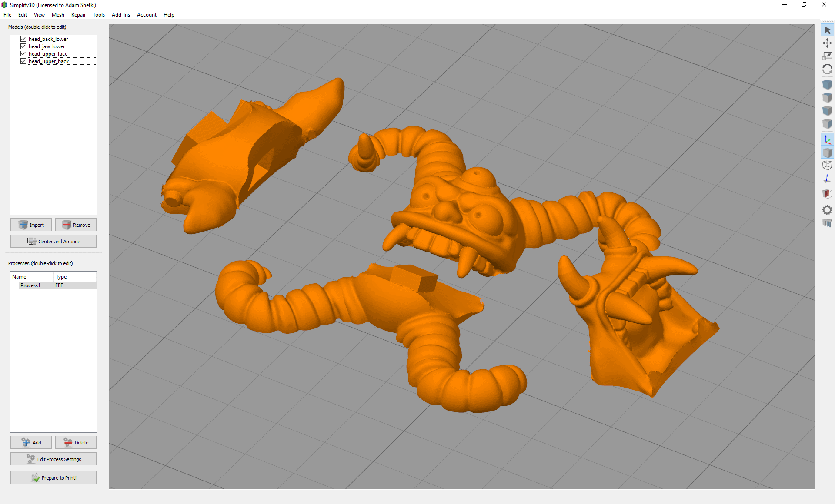The width and height of the screenshot is (835, 504).
Task: Select head_upper_face in the models list
Action: 48,54
